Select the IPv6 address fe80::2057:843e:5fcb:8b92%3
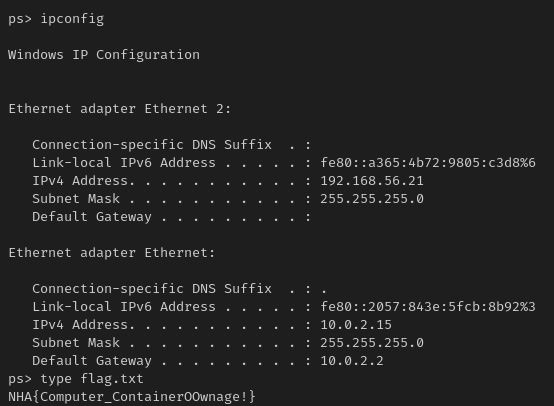The height and width of the screenshot is (406, 554). [428, 307]
